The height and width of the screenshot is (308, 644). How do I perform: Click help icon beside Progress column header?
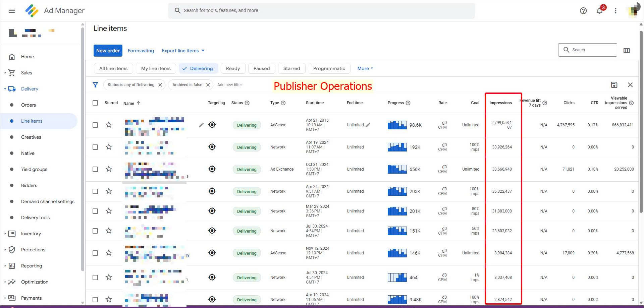pyautogui.click(x=408, y=103)
